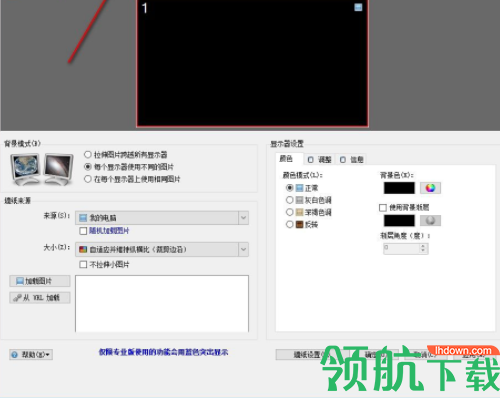This screenshot has height=398, width=500.
Task: Choose 反转 invert radio button
Action: click(x=290, y=224)
